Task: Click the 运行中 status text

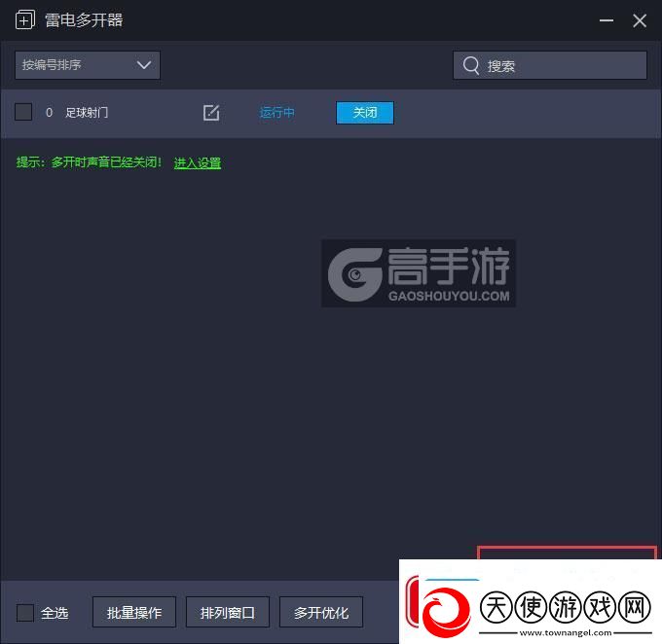Action: click(276, 113)
